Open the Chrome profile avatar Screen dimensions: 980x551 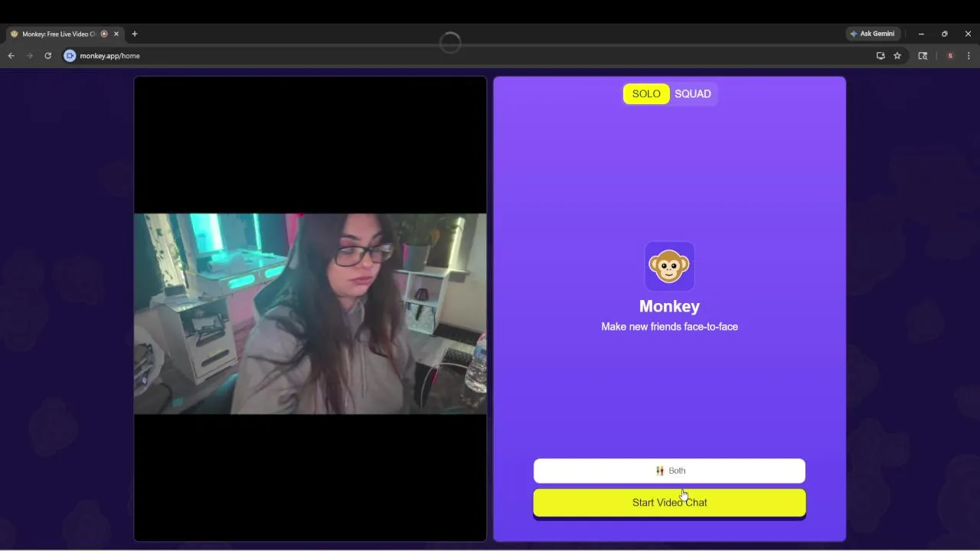click(x=950, y=56)
